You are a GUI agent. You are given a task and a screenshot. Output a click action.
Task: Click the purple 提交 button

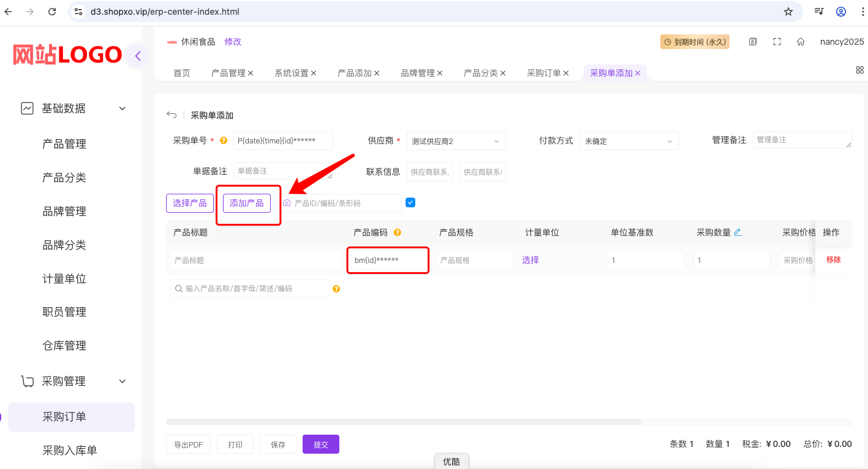pos(321,444)
